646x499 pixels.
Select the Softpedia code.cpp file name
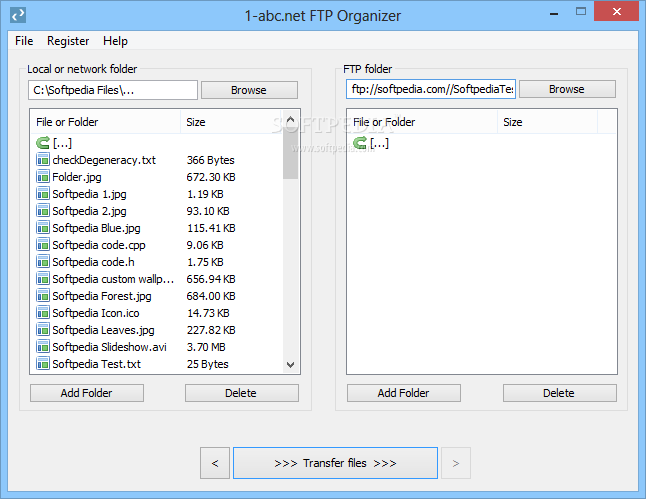coord(99,245)
